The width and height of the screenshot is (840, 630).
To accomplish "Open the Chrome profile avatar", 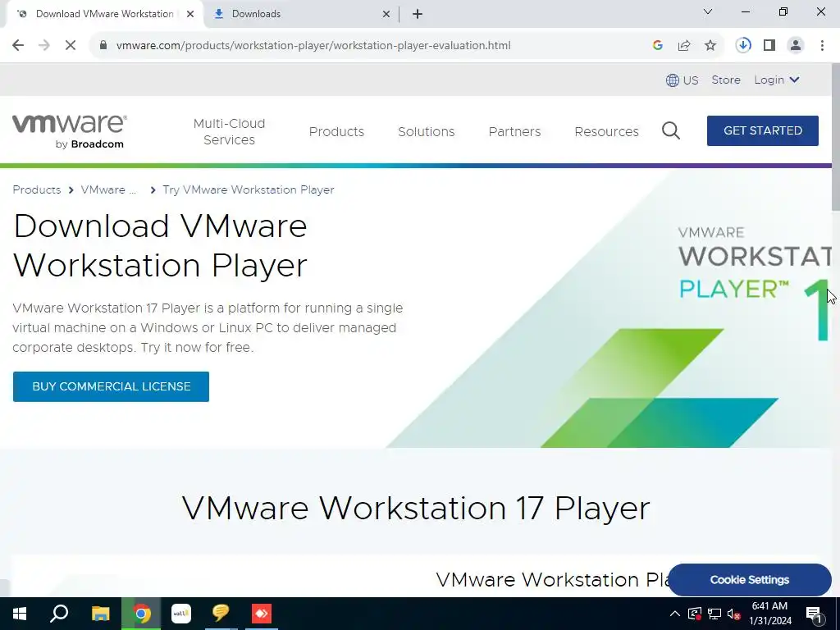I will coord(796,46).
